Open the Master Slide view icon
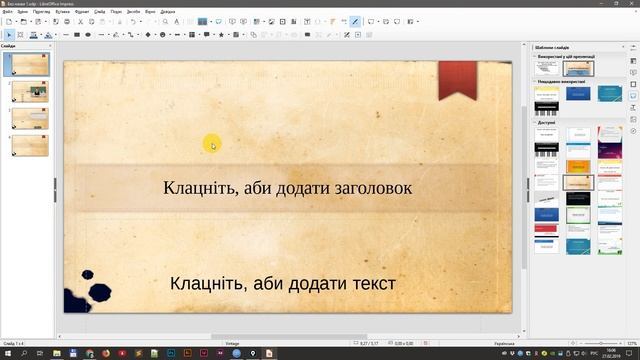 coord(218,22)
